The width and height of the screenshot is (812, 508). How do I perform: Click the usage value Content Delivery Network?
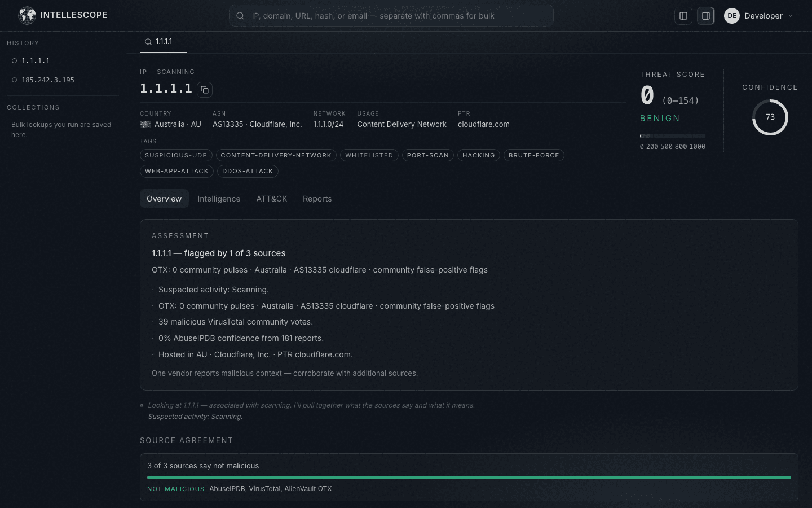coord(401,124)
